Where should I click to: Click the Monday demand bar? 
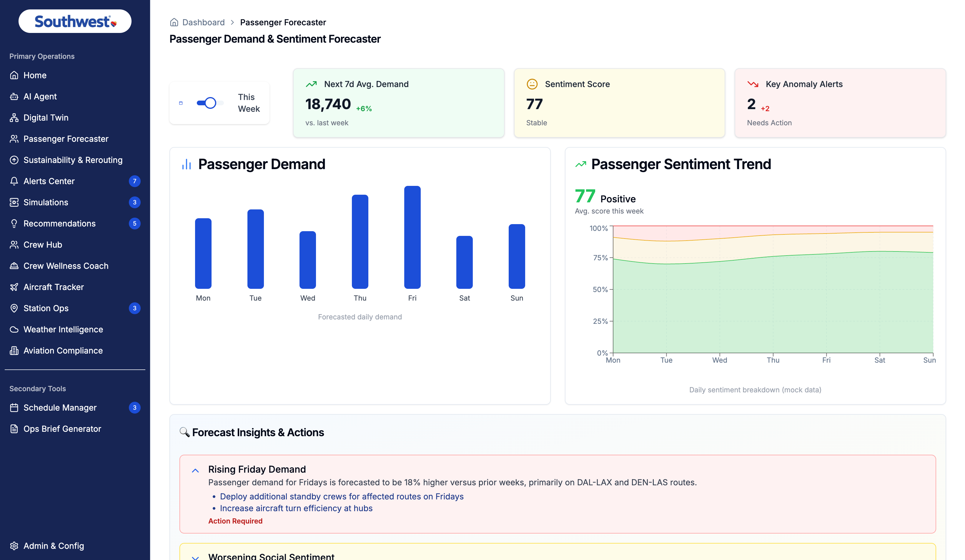tap(203, 254)
